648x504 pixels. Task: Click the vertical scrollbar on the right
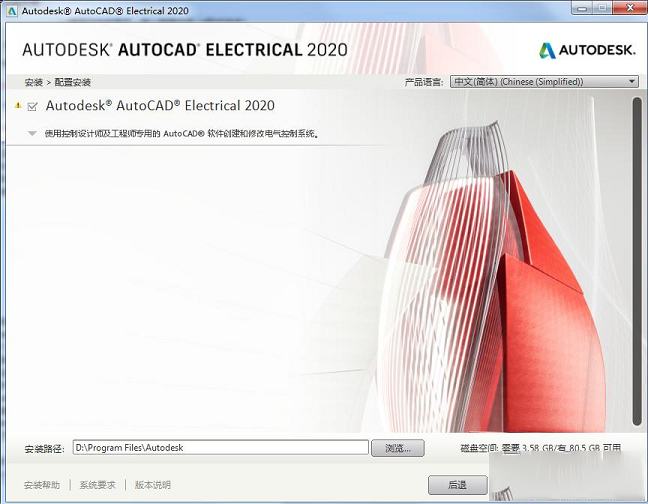636,260
